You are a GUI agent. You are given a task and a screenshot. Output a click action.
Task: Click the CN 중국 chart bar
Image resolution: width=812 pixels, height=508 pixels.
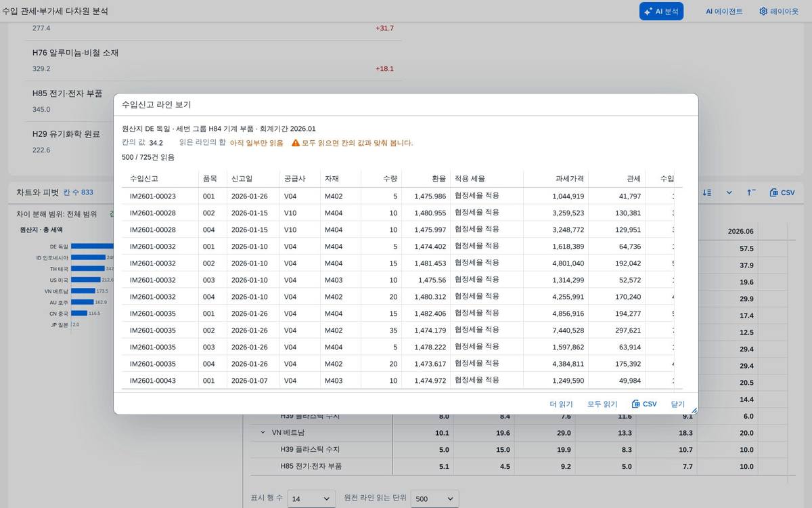coord(79,313)
